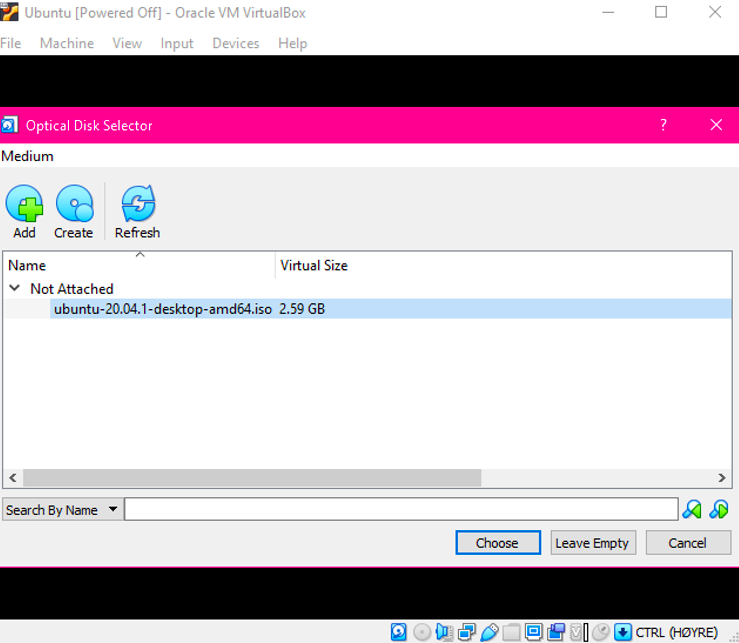Viewport: 739px width, 643px height.
Task: Click the scroll right arrow
Action: 722,478
